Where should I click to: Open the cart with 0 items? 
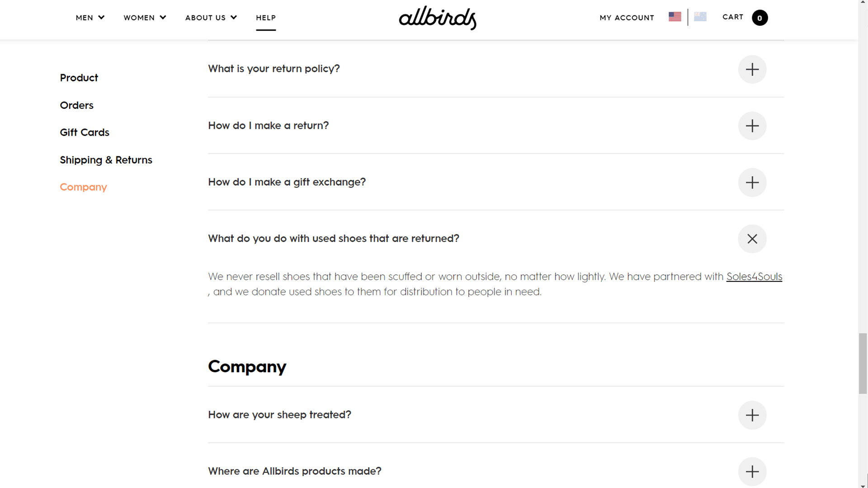point(745,17)
